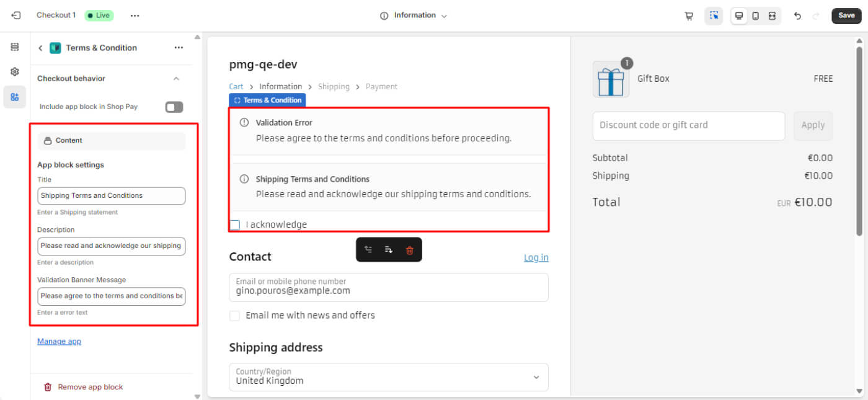Collapse the Checkout behavior section
The height and width of the screenshot is (400, 868).
(x=176, y=79)
